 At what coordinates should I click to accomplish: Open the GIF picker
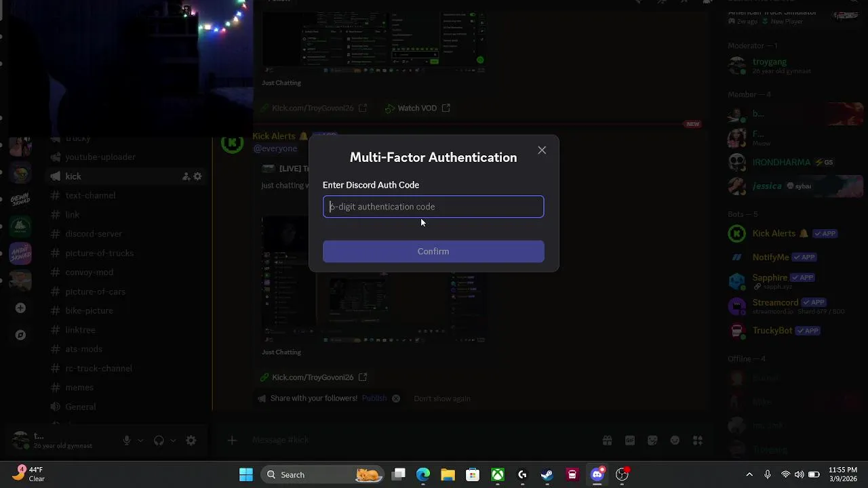[630, 441]
